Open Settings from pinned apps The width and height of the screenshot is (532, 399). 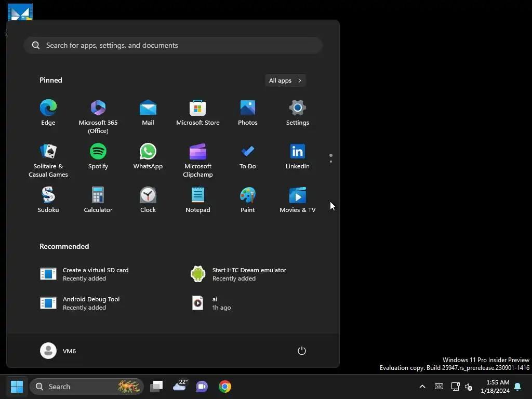click(x=298, y=113)
